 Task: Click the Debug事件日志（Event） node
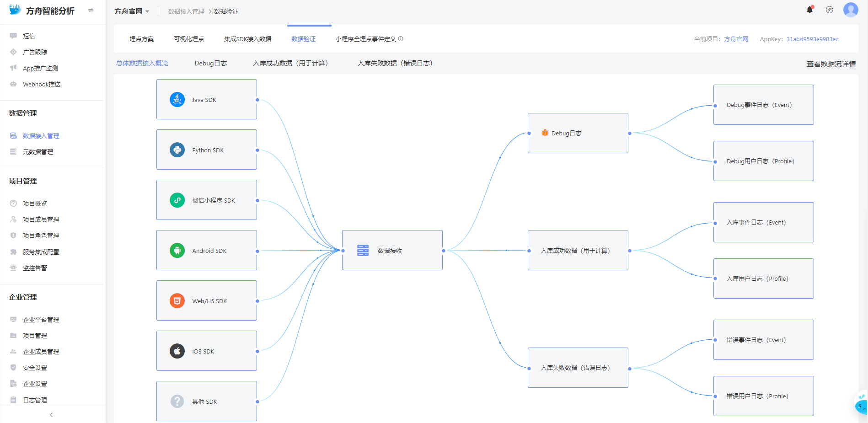pos(764,105)
